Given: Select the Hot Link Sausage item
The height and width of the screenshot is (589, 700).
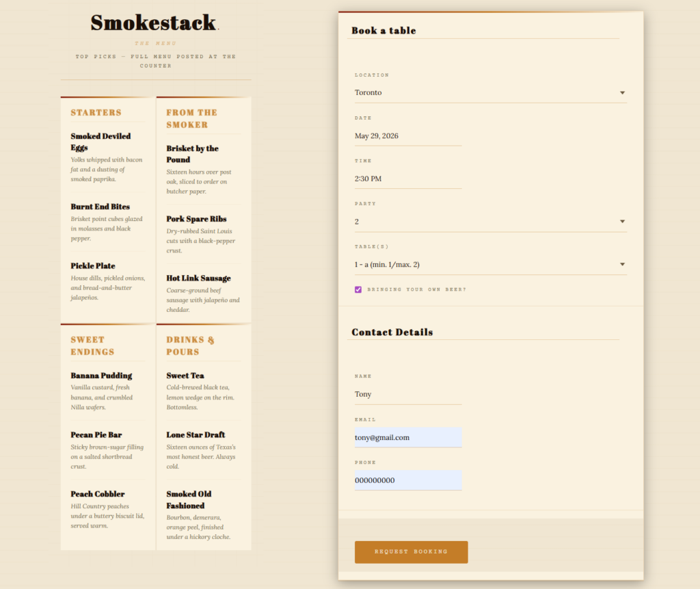Looking at the screenshot, I should click(x=199, y=278).
